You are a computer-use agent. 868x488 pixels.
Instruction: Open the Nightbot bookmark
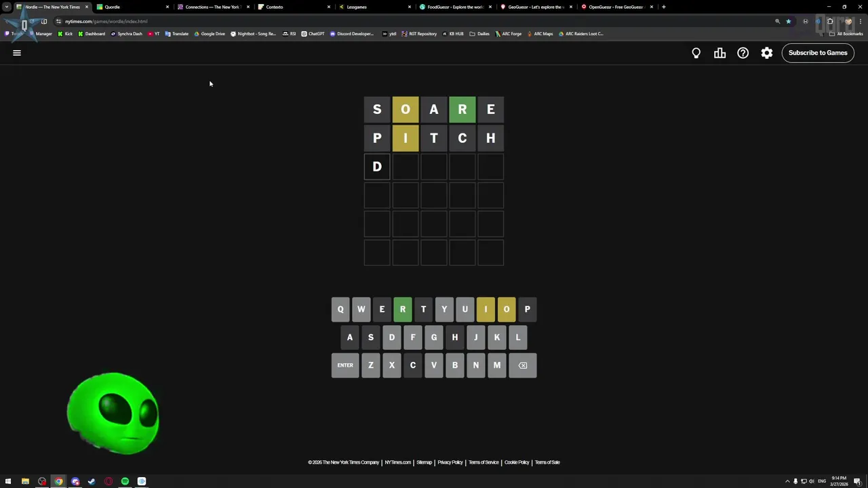254,33
